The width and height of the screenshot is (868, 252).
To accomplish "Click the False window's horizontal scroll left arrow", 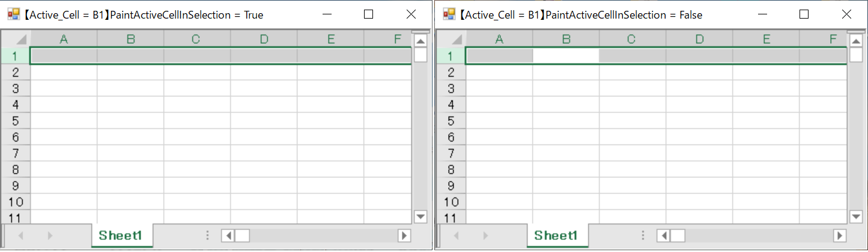I will [x=663, y=236].
